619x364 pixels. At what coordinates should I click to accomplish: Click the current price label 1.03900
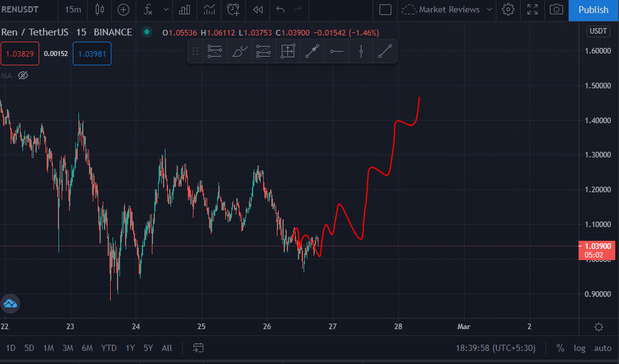click(x=597, y=250)
